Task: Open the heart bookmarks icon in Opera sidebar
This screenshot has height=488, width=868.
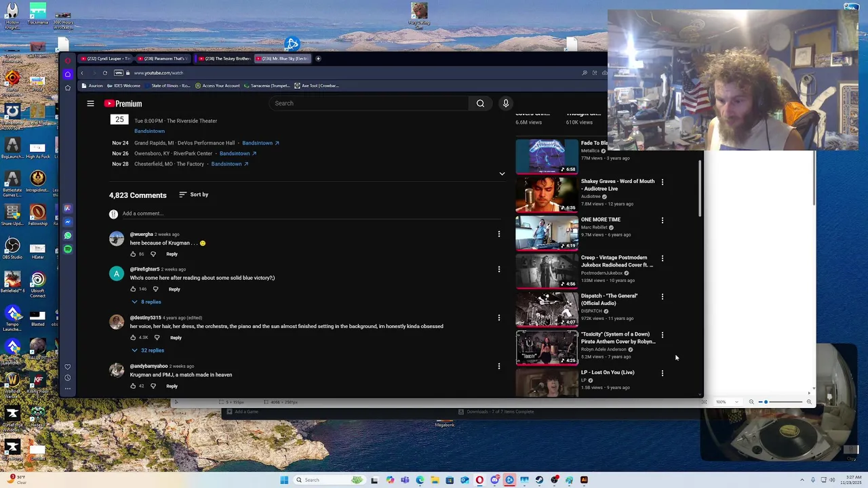Action: (x=67, y=367)
